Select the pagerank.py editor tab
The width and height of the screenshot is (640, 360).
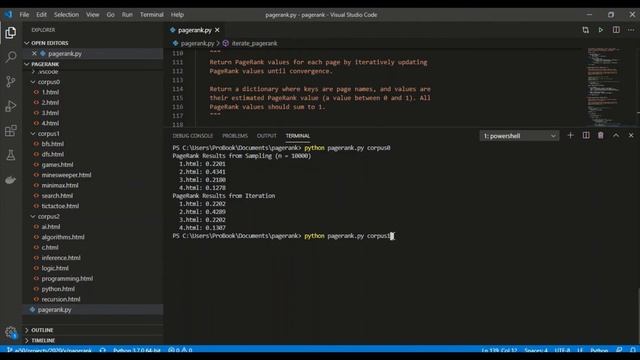tap(194, 30)
